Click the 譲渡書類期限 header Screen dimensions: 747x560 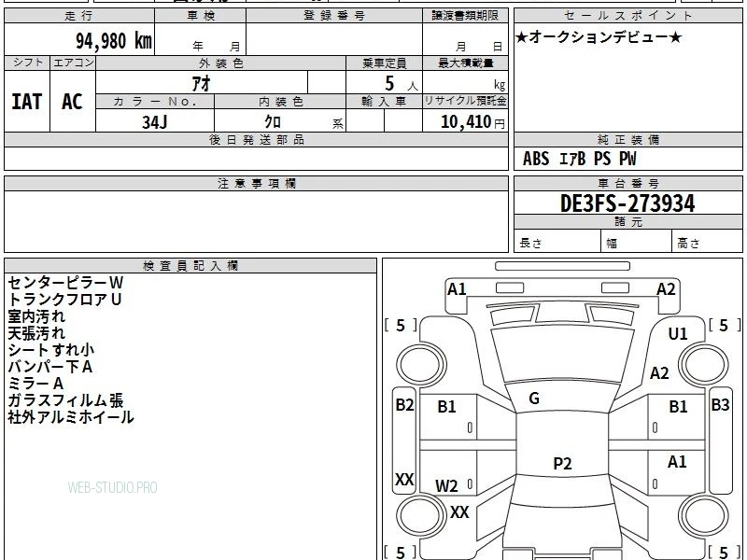point(465,16)
